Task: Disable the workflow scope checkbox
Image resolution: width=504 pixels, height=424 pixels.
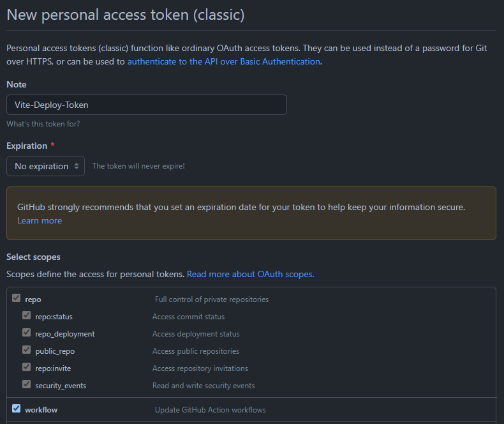Action: coord(17,409)
